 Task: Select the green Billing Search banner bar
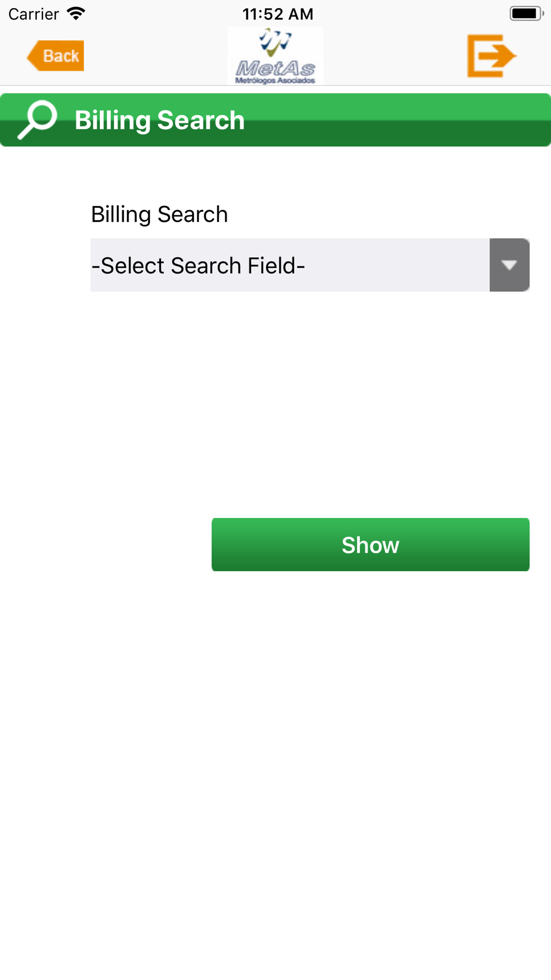click(275, 120)
